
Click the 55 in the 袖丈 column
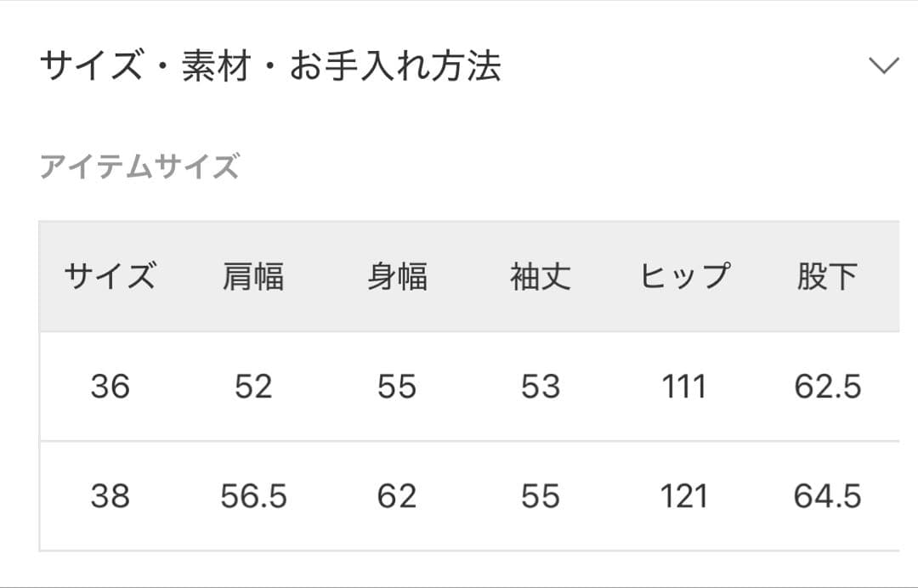click(541, 496)
